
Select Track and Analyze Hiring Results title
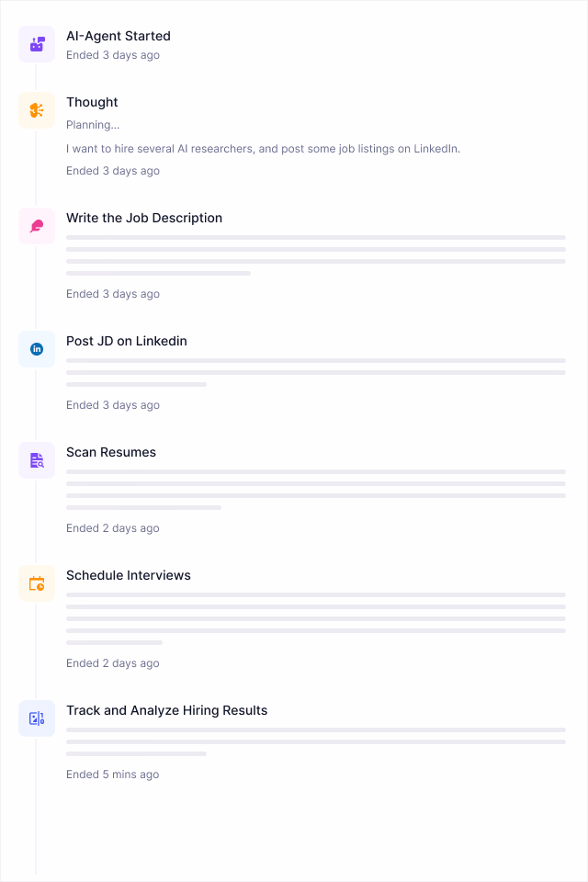166,710
